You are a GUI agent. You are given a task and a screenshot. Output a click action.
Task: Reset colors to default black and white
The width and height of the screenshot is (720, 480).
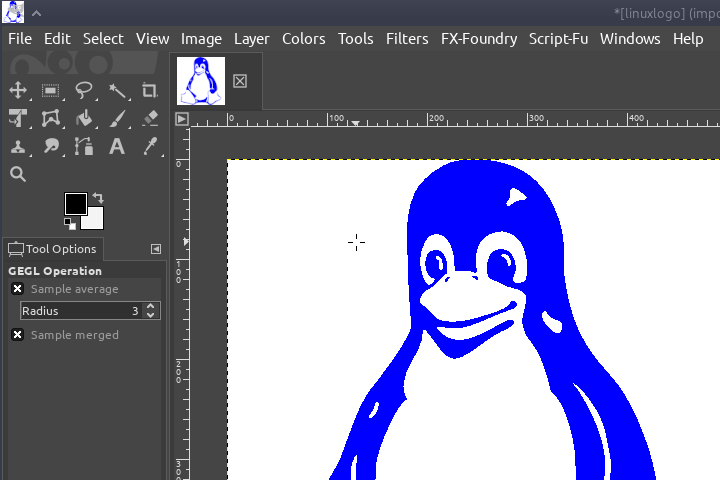coord(70,224)
